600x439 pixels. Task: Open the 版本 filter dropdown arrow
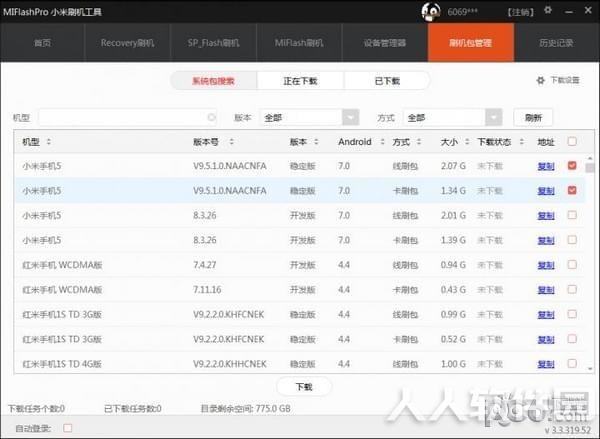[x=350, y=118]
